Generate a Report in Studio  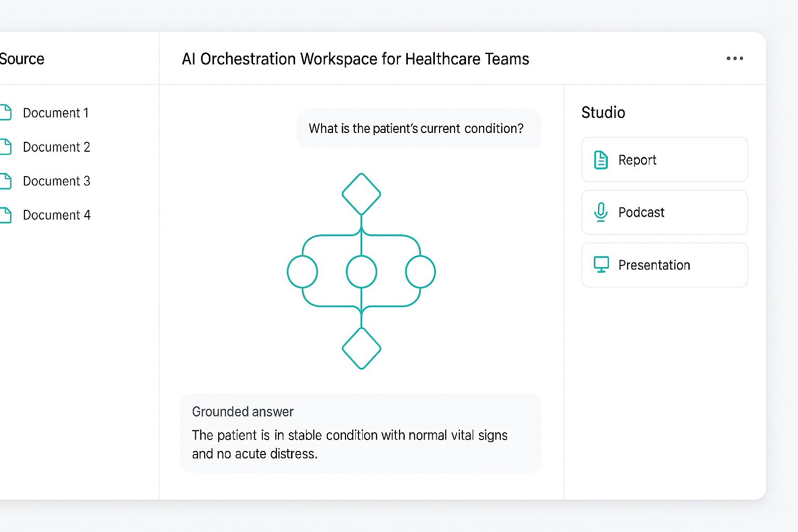(x=664, y=159)
